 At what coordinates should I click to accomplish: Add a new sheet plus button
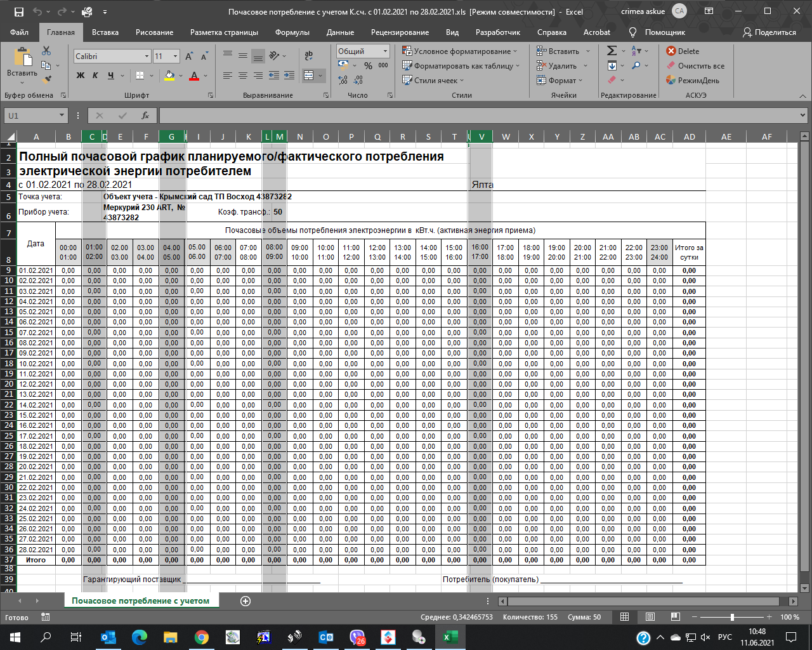click(246, 601)
